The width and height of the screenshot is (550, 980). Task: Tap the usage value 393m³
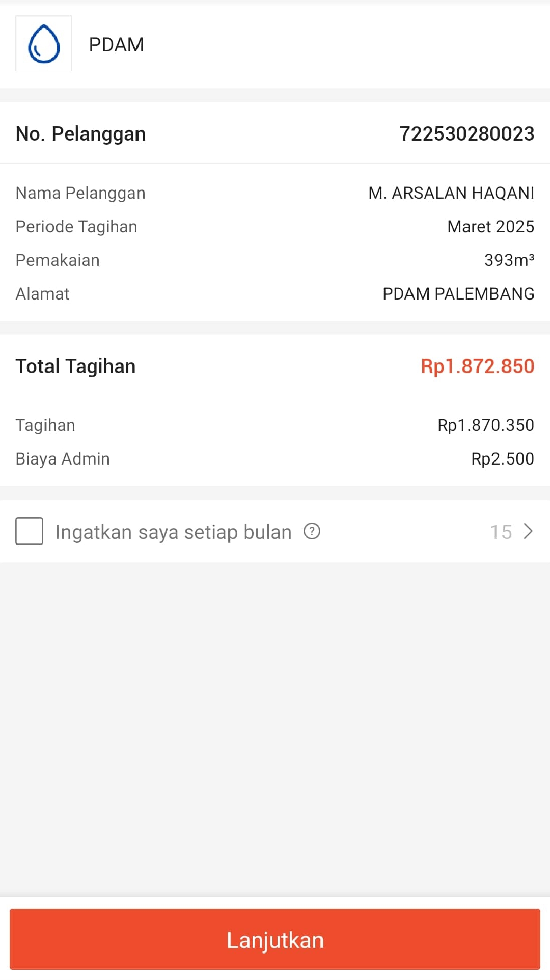(509, 260)
